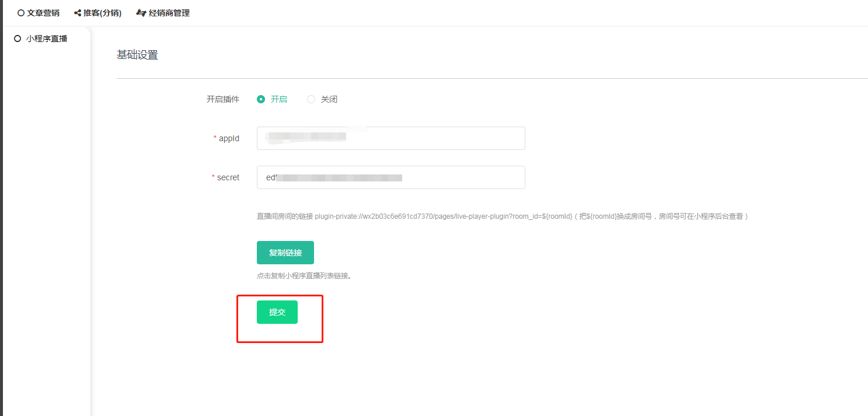The width and height of the screenshot is (868, 416).
Task: Click the plugin-private live room link text
Action: point(441,216)
